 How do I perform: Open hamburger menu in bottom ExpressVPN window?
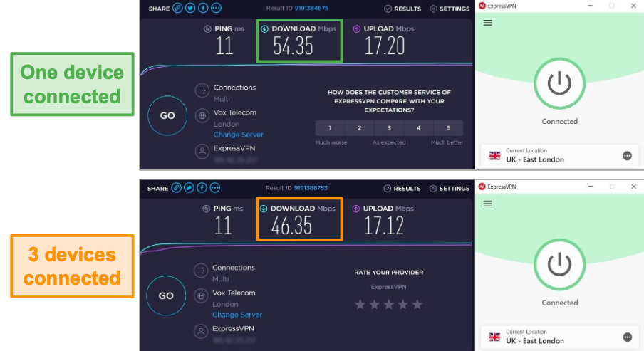(x=487, y=204)
